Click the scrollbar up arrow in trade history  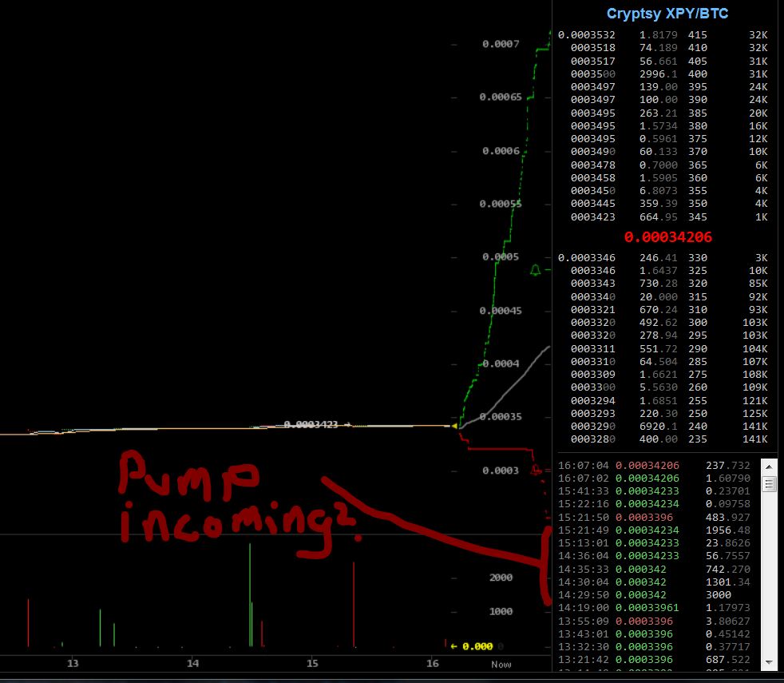coord(769,466)
